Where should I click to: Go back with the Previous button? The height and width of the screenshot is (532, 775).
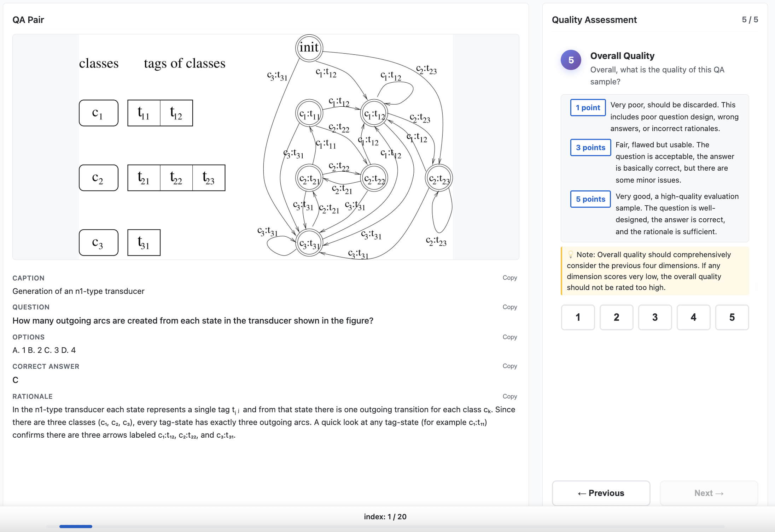[601, 493]
